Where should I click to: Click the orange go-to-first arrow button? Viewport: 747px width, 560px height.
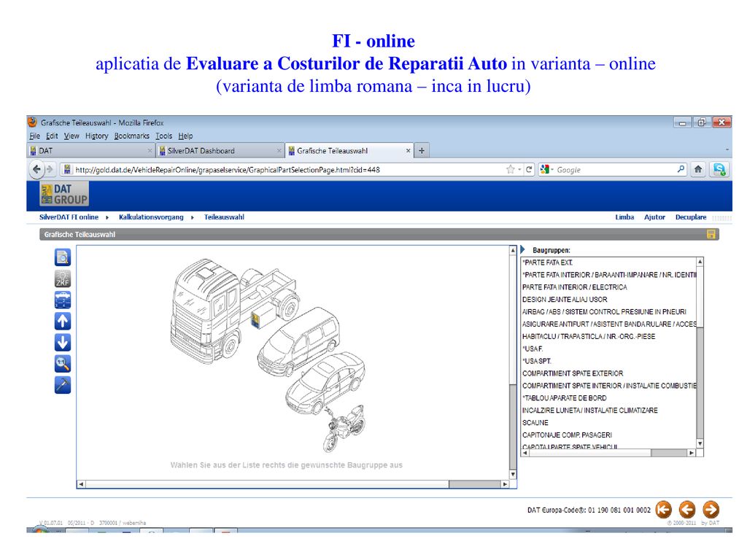click(664, 510)
